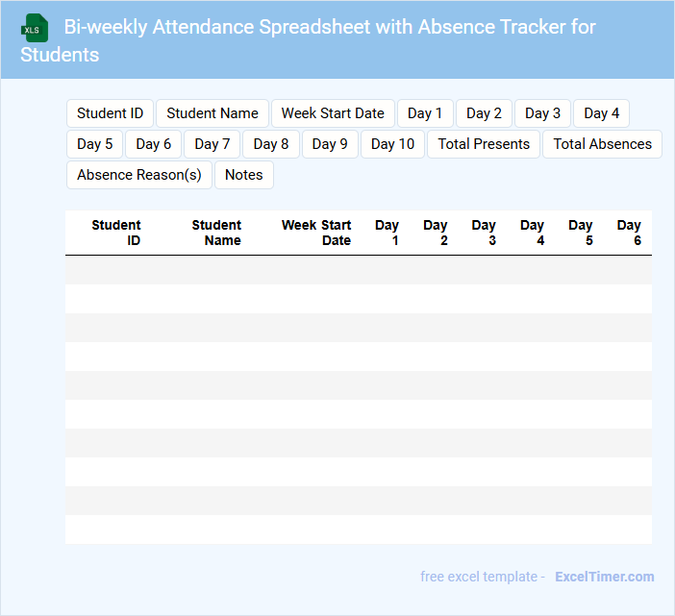Click the Week Start Date tag
The width and height of the screenshot is (675, 616).
point(333,113)
